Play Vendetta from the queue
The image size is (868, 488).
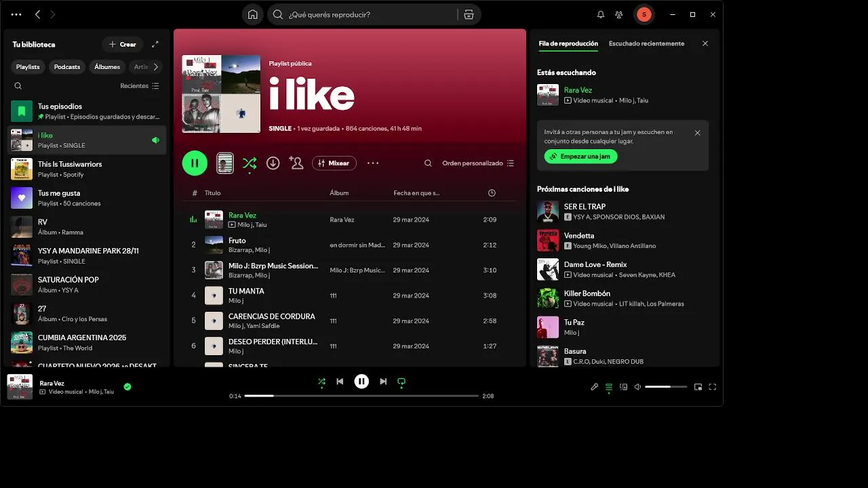tap(624, 241)
